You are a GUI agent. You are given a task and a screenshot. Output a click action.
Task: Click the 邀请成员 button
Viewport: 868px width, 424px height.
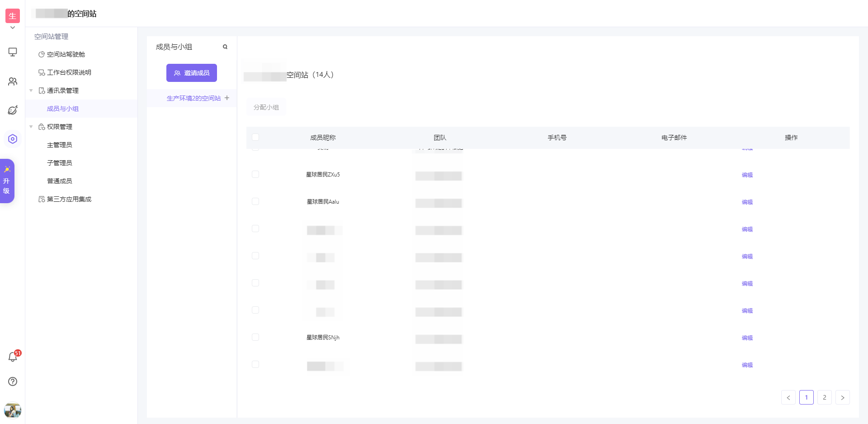192,73
